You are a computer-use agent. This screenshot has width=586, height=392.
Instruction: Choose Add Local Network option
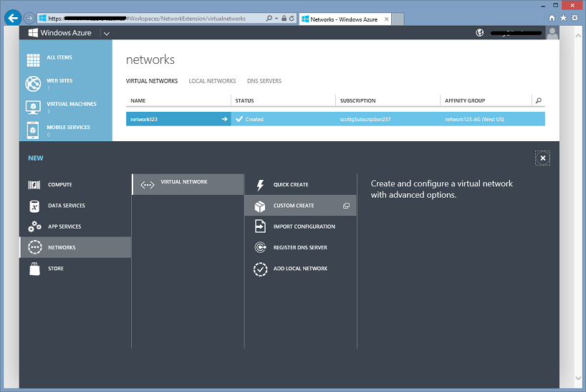coord(300,268)
